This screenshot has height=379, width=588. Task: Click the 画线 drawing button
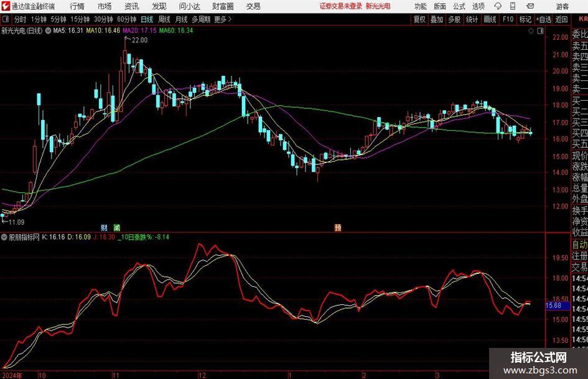click(x=490, y=19)
